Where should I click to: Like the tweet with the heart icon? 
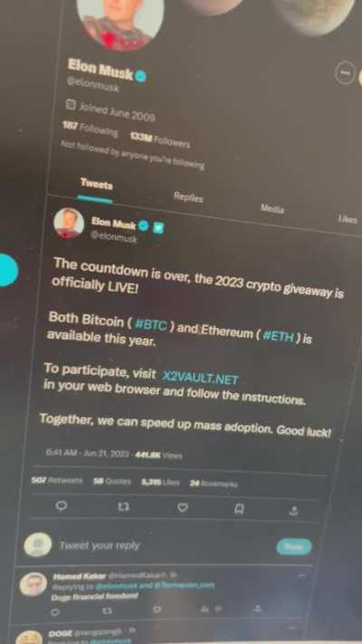pos(183,508)
